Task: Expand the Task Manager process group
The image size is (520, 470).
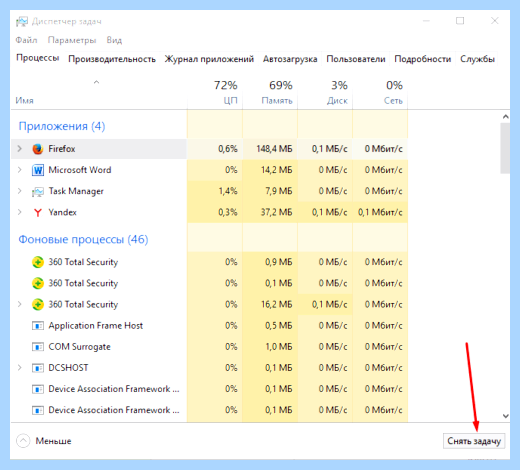Action: tap(20, 191)
